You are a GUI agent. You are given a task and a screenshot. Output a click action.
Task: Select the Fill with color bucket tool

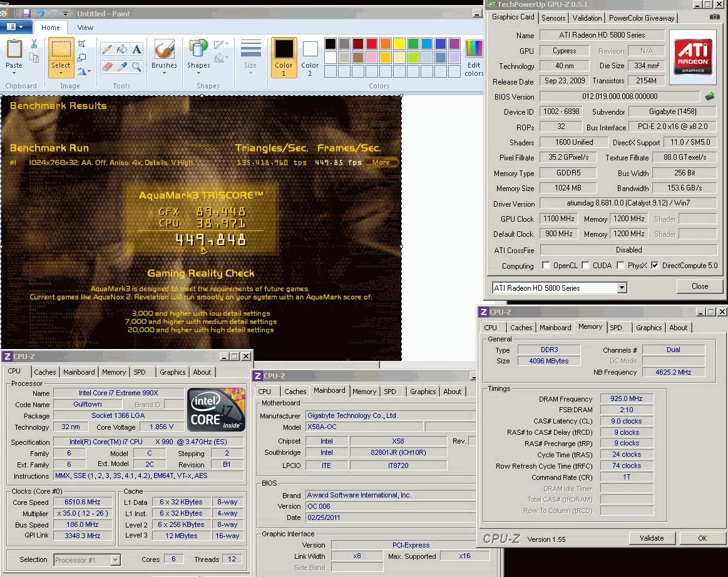[121, 49]
